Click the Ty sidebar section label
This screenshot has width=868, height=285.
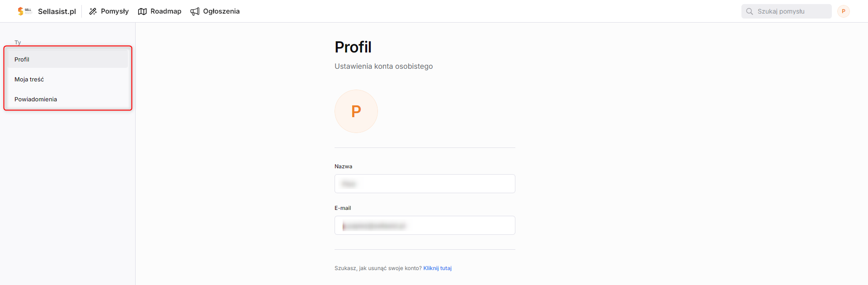18,42
